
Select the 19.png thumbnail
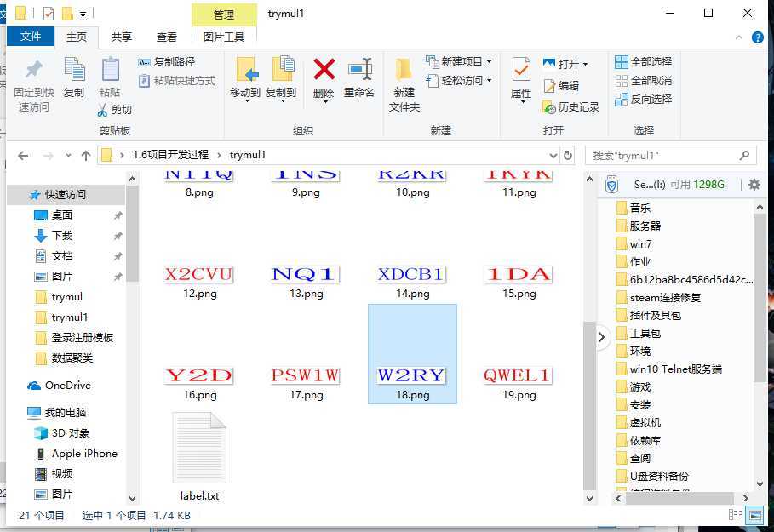coord(519,375)
